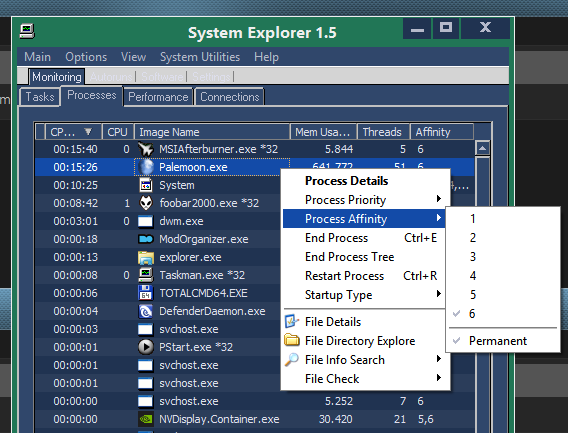This screenshot has height=433, width=568.
Task: Click the ModOrganizer.exe icon
Action: pos(146,239)
